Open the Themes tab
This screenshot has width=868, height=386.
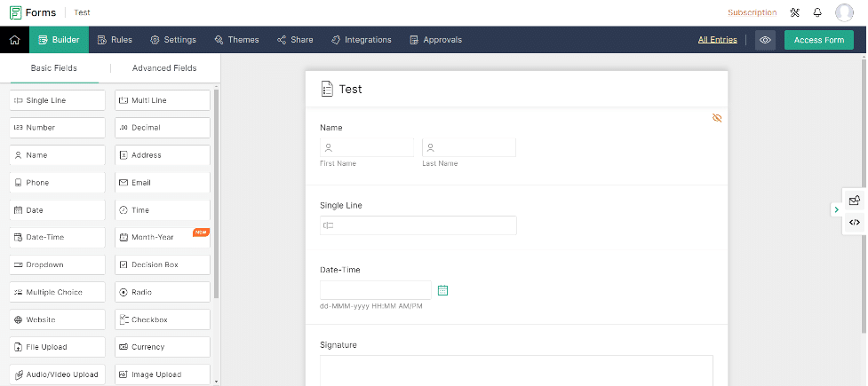236,40
